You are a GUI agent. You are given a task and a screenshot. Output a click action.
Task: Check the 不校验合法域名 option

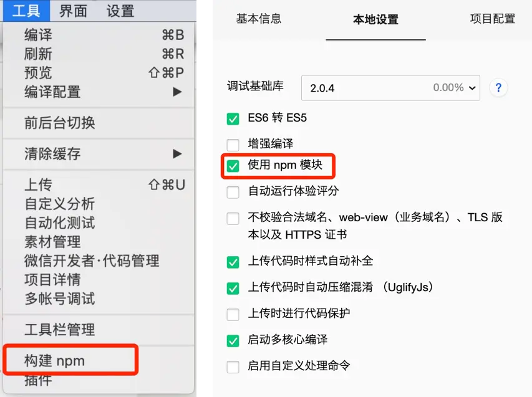click(x=233, y=218)
